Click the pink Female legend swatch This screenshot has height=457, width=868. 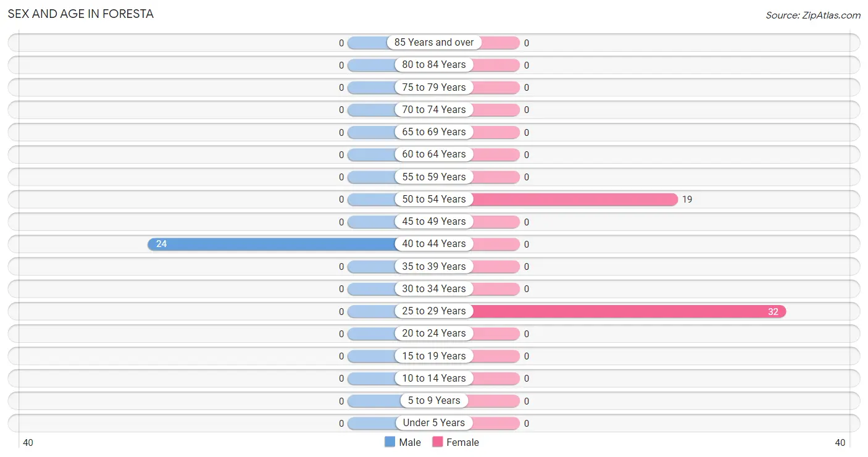click(438, 442)
